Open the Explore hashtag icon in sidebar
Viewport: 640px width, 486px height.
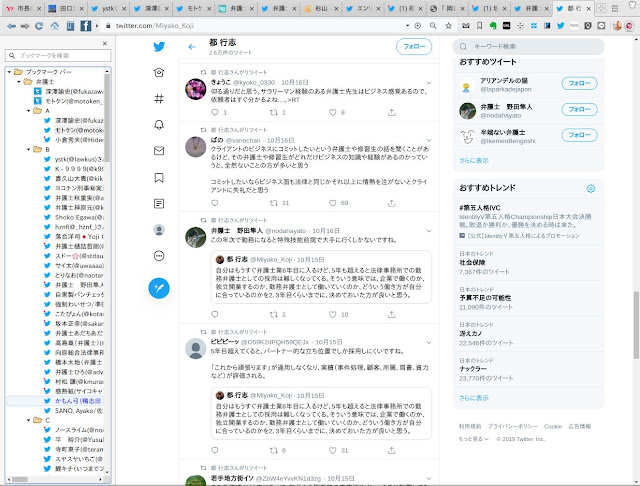[x=159, y=98]
